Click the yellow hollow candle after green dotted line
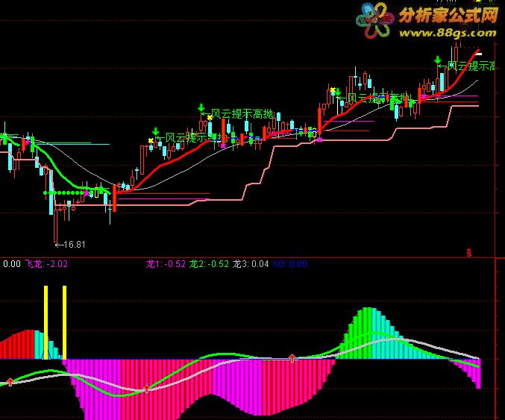Screen dimensions: 505x420 tap(96, 194)
